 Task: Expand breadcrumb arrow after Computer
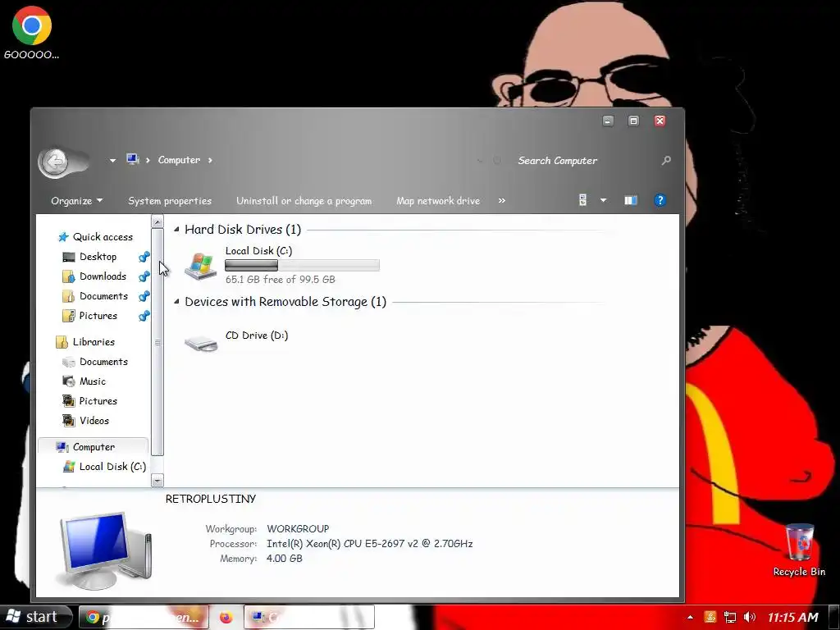click(210, 160)
